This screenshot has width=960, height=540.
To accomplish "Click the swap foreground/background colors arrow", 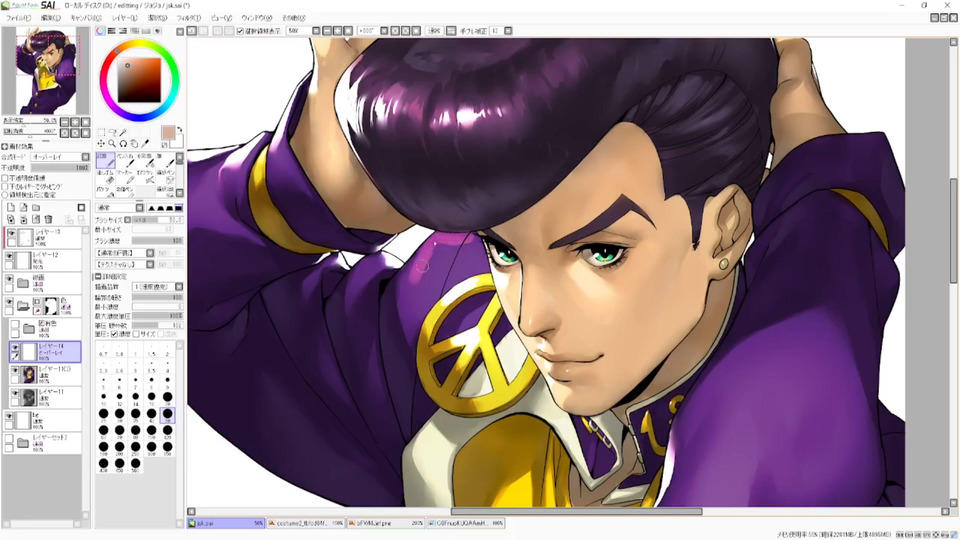I will pyautogui.click(x=179, y=130).
